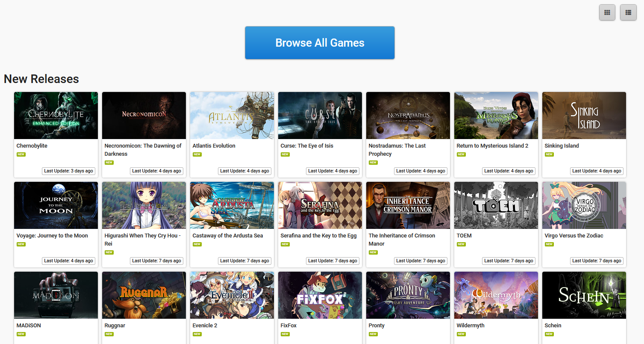Click the Return to Mysterious Island 2 title
644x344 pixels.
click(x=492, y=146)
